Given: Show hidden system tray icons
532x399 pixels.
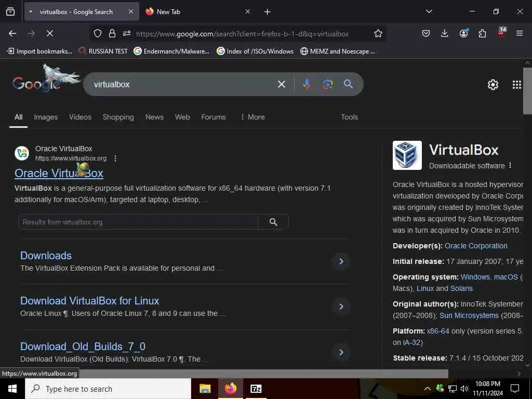Looking at the screenshot, I should coord(428,389).
